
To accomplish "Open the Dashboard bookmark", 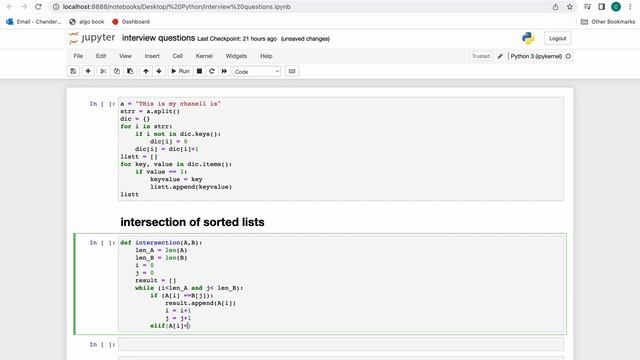I will (131, 22).
